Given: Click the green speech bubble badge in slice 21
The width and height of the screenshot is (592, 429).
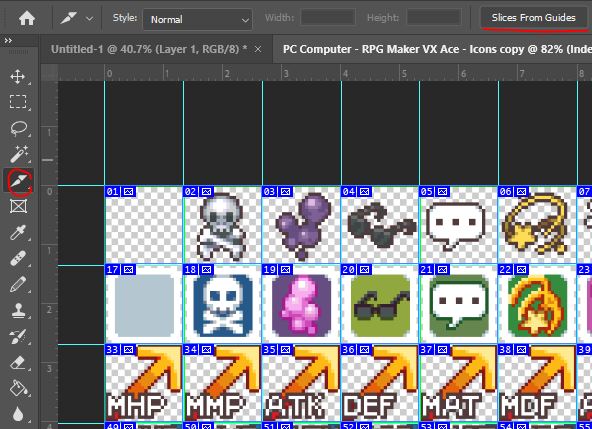Looking at the screenshot, I should (459, 306).
